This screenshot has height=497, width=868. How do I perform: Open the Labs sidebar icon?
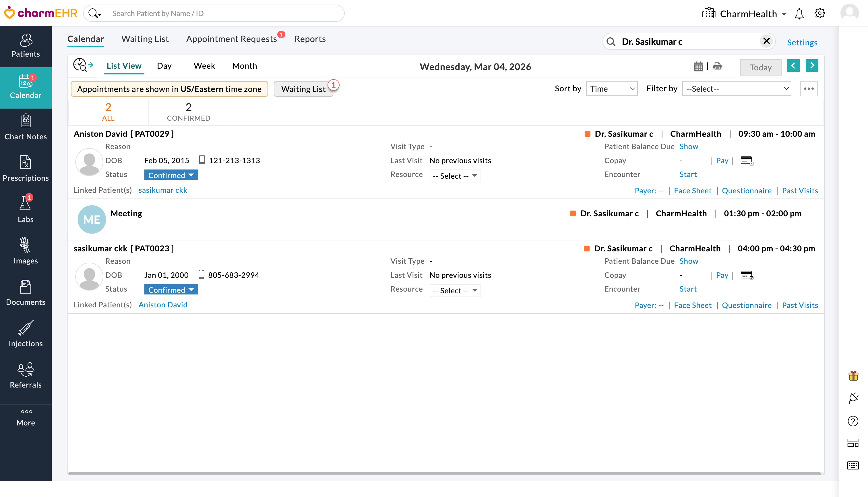(26, 209)
